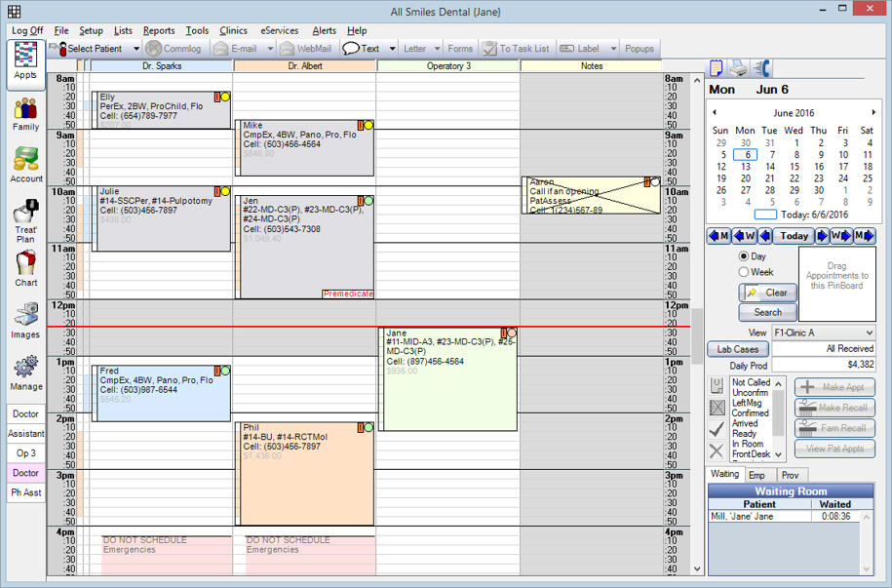Viewport: 892px width, 588px height.
Task: Expand the Text dropdown arrow
Action: click(392, 49)
